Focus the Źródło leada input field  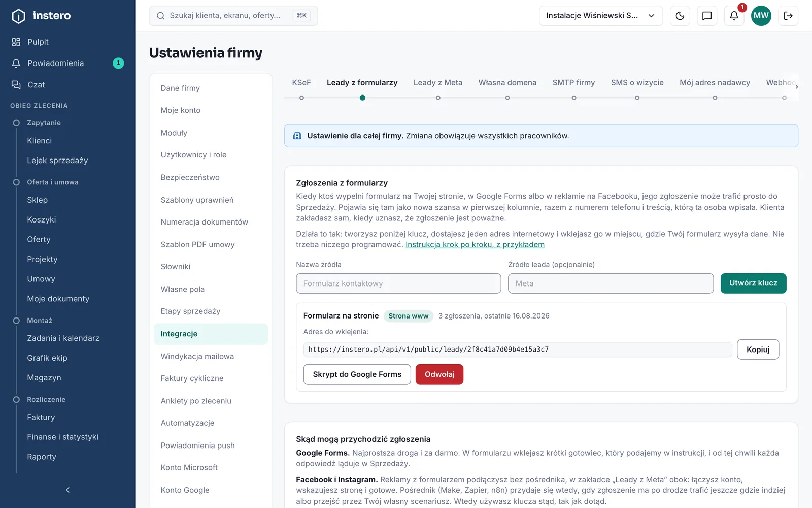[x=611, y=283]
